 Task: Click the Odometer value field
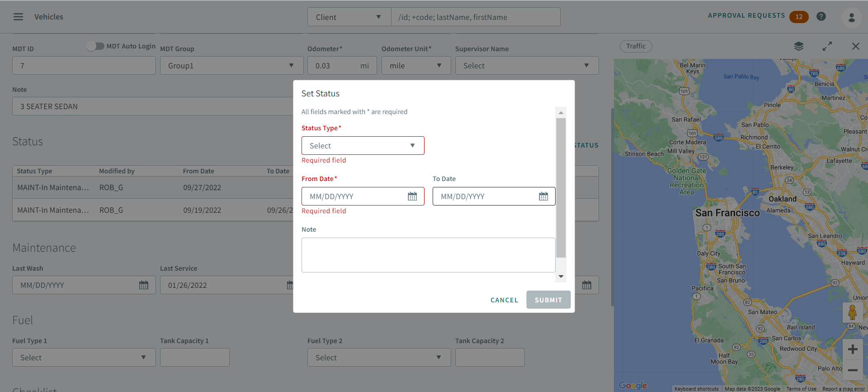click(x=342, y=66)
